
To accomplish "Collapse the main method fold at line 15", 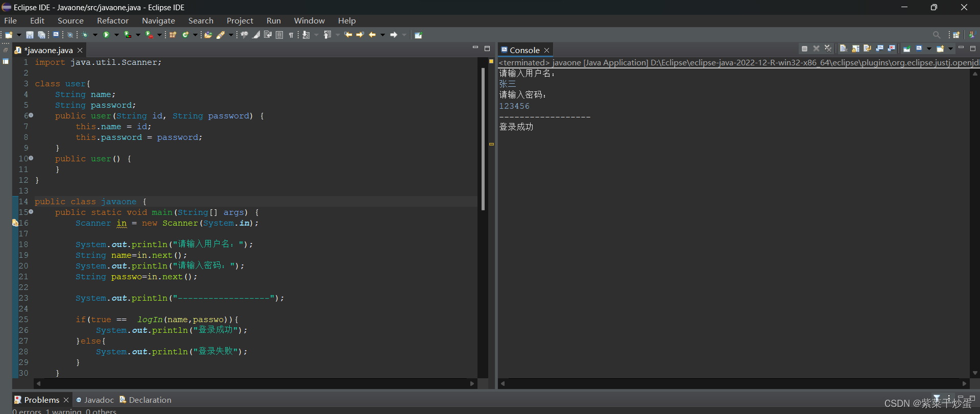I will 31,211.
